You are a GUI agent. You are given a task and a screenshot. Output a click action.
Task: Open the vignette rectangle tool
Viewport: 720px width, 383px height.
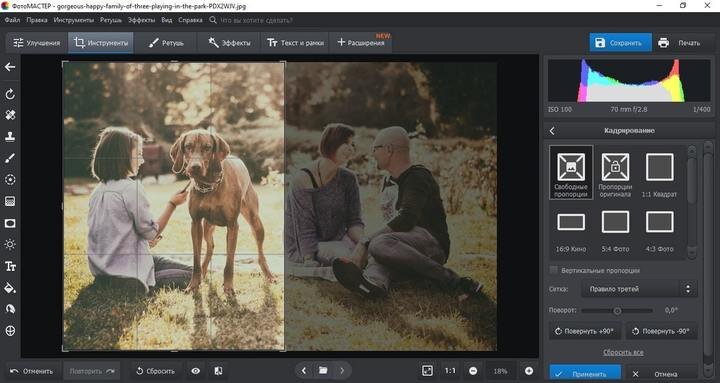click(10, 223)
